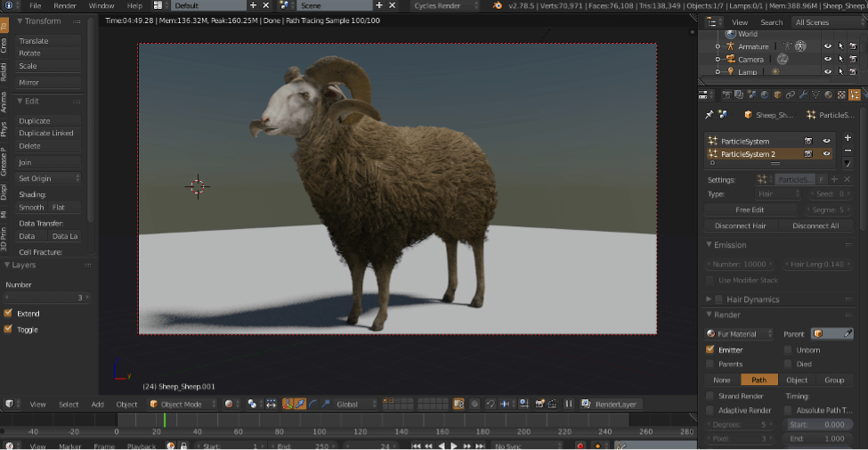Viewport: 868px width, 450px height.
Task: Open the Add menu in 3D view header
Action: (x=97, y=404)
